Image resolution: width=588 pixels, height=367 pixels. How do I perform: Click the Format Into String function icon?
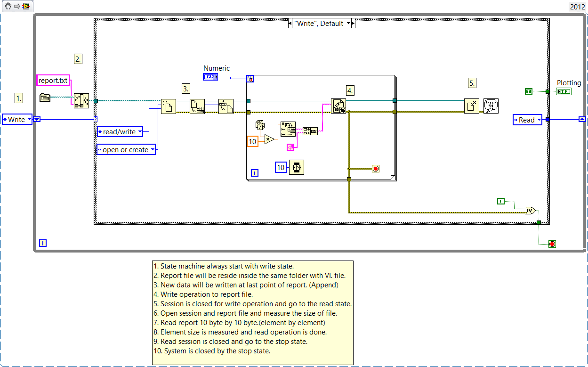click(288, 129)
